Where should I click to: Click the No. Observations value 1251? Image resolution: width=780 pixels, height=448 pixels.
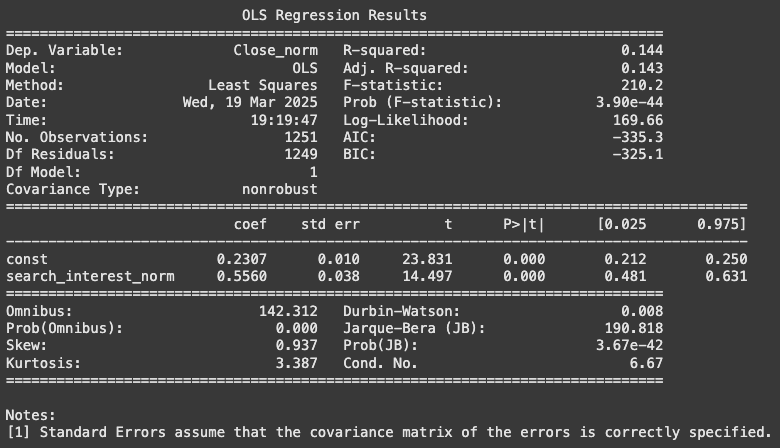pyautogui.click(x=300, y=137)
